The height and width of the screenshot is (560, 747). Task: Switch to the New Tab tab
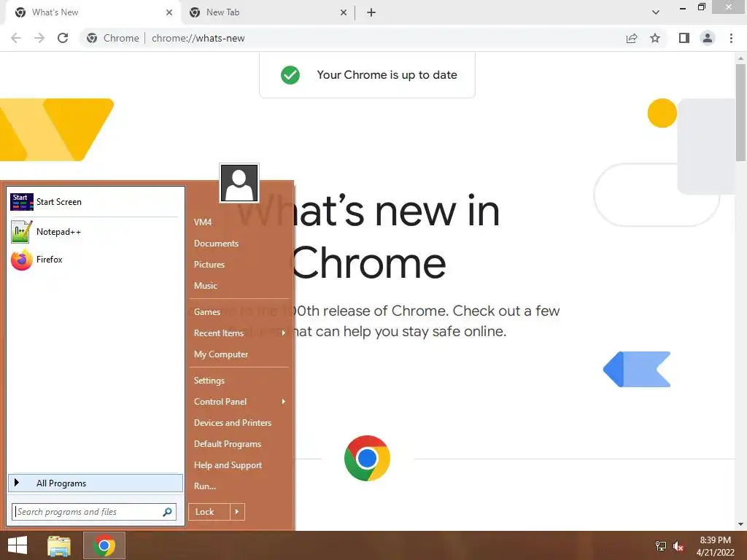pos(268,13)
